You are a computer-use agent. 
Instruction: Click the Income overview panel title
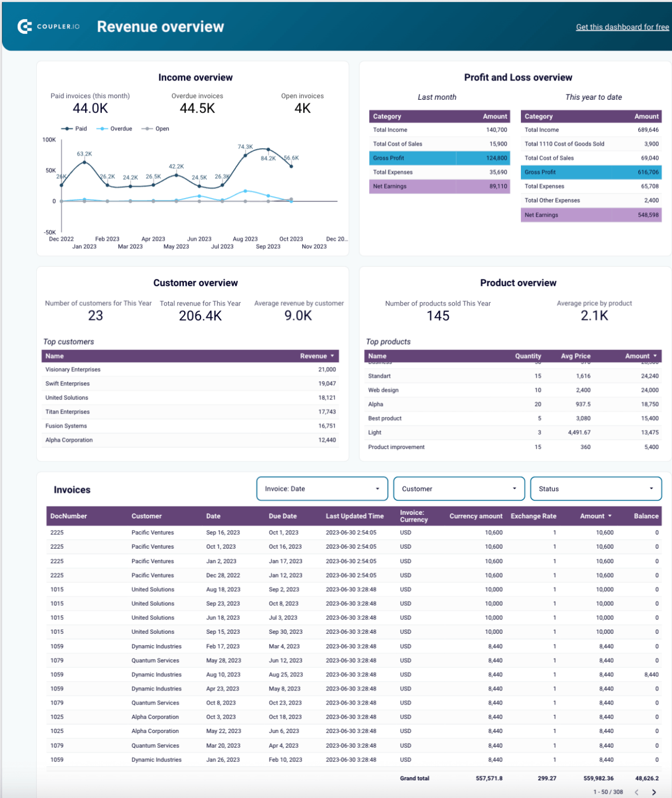195,77
